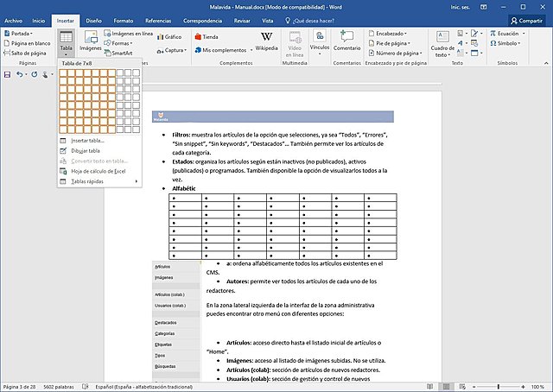
Task: Open the Tabla insert table button
Action: (x=66, y=43)
